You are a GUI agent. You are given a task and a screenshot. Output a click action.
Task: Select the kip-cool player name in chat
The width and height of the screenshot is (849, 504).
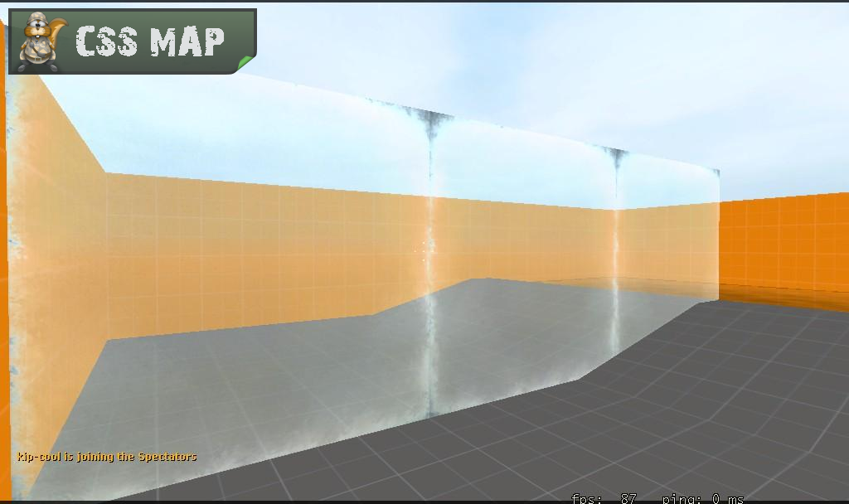39,457
